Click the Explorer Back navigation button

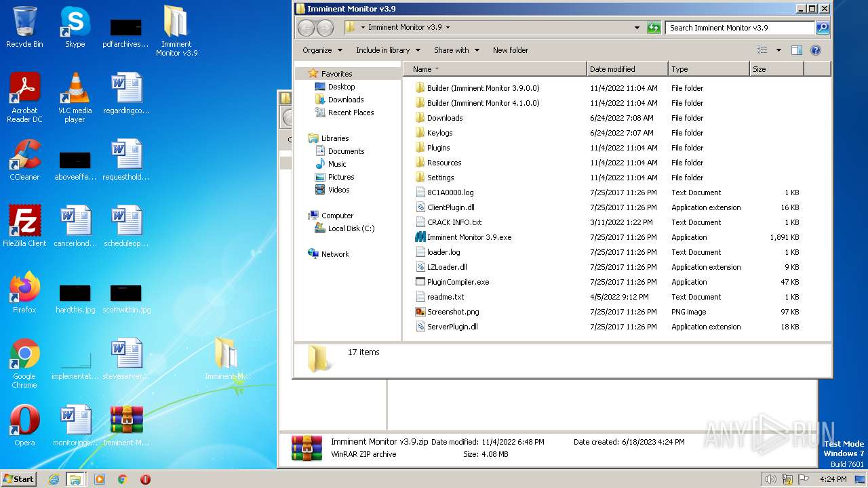point(307,28)
